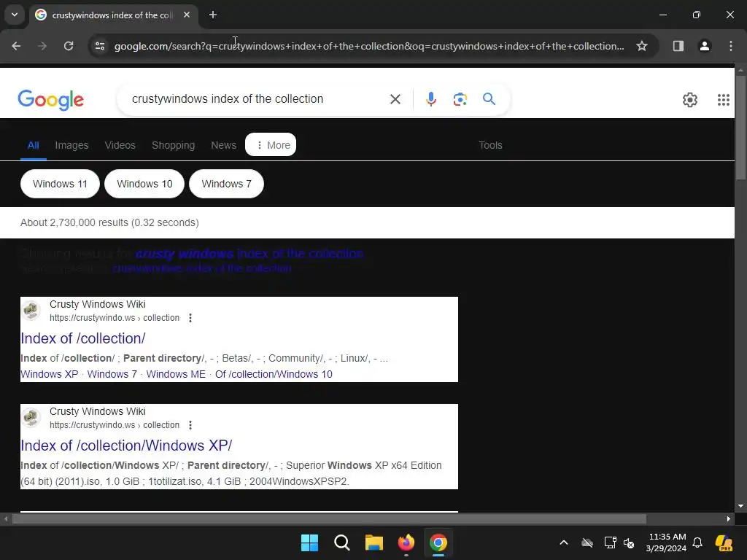Screen dimensions: 747x560
Task: Show hidden system tray icons
Action: [564, 542]
